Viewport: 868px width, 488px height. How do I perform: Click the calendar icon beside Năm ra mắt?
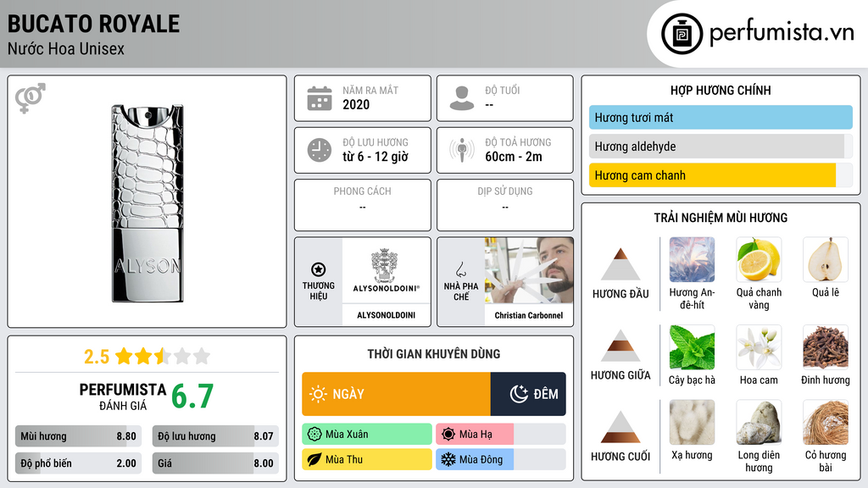[320, 98]
